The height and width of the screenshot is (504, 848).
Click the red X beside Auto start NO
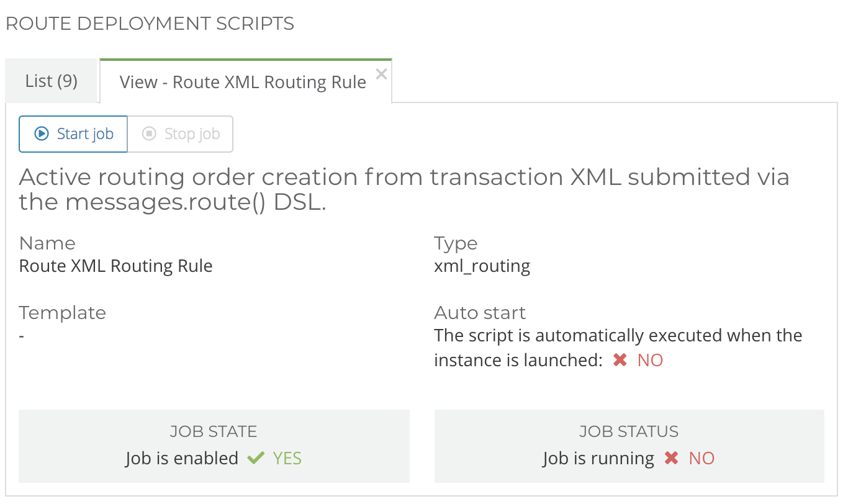coord(619,360)
